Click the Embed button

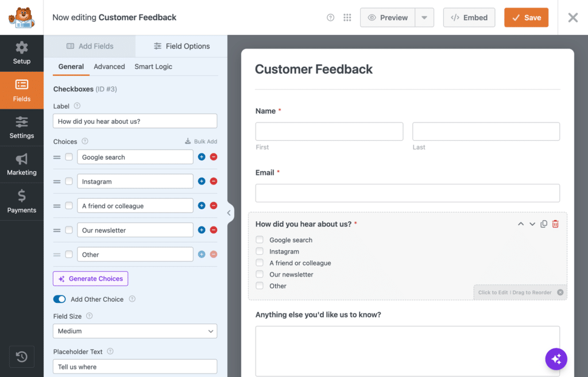point(469,18)
